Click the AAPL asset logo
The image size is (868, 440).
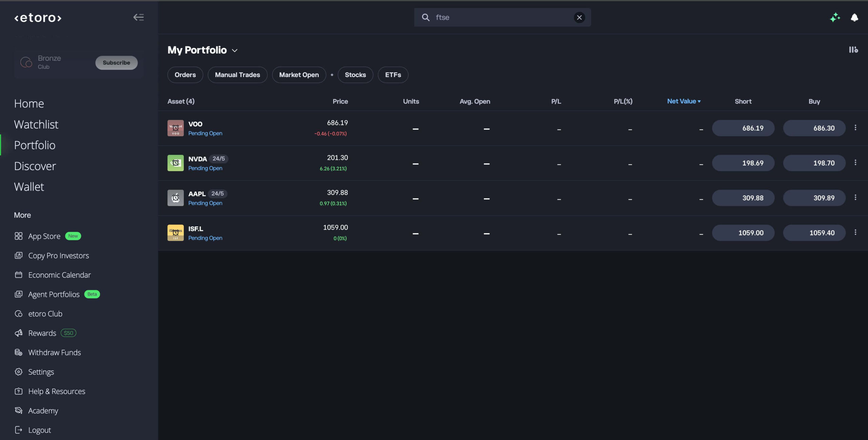pyautogui.click(x=176, y=198)
